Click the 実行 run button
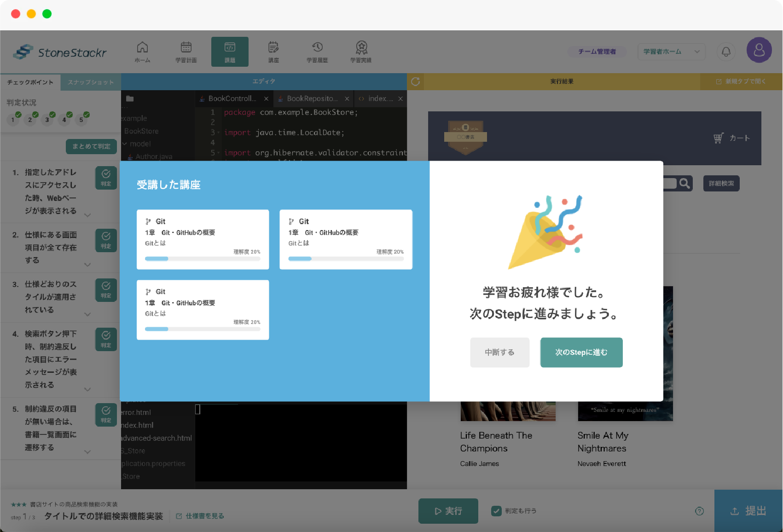 pyautogui.click(x=448, y=511)
